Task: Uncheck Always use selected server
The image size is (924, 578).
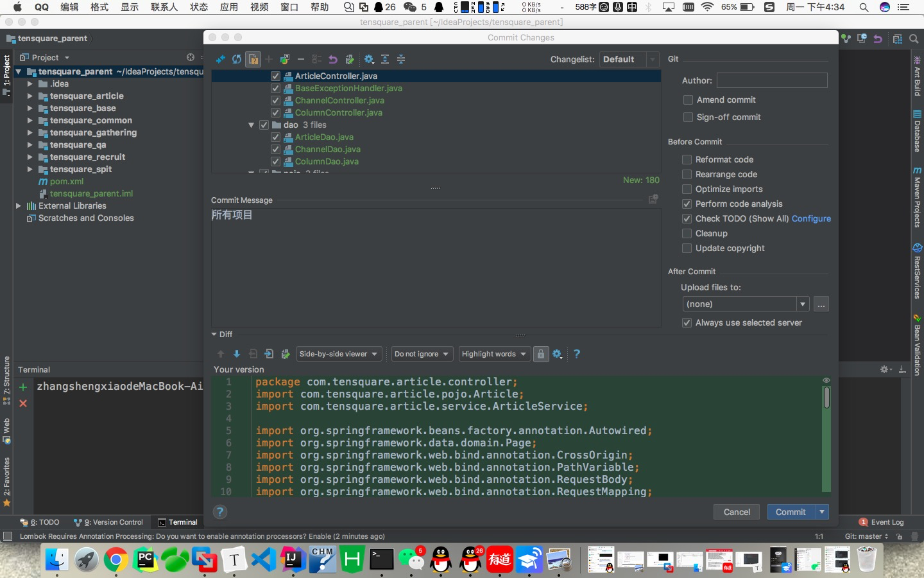Action: pyautogui.click(x=687, y=322)
